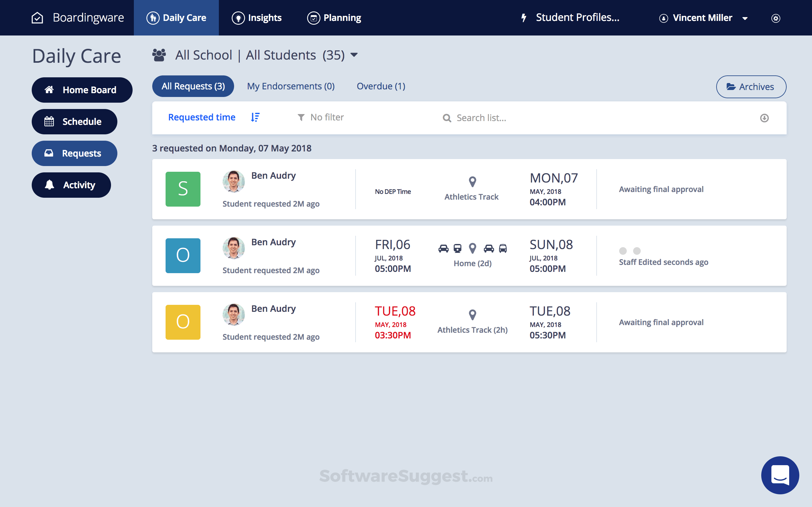Go to the Insights menu
The image size is (812, 507).
(257, 18)
